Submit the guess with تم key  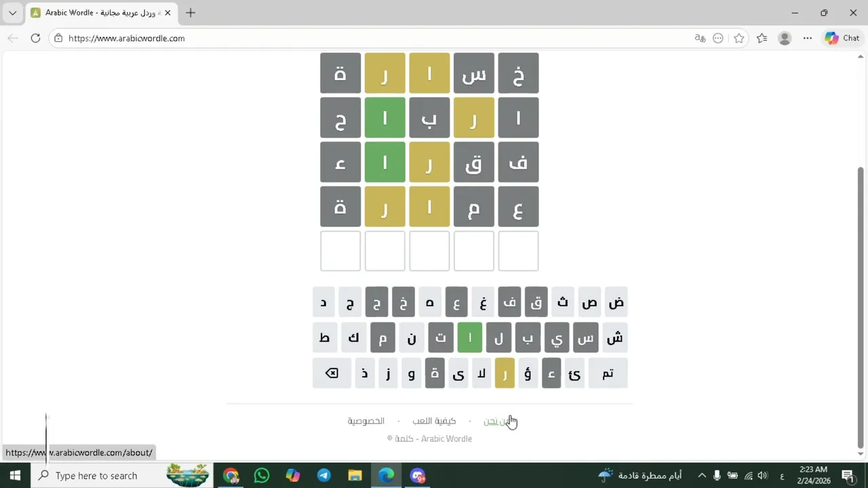[608, 373]
